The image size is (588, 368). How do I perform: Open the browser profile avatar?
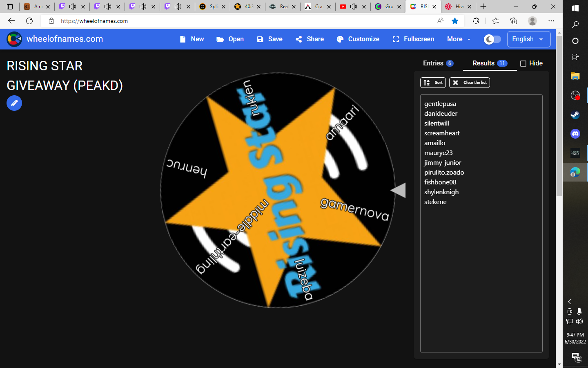tap(532, 21)
